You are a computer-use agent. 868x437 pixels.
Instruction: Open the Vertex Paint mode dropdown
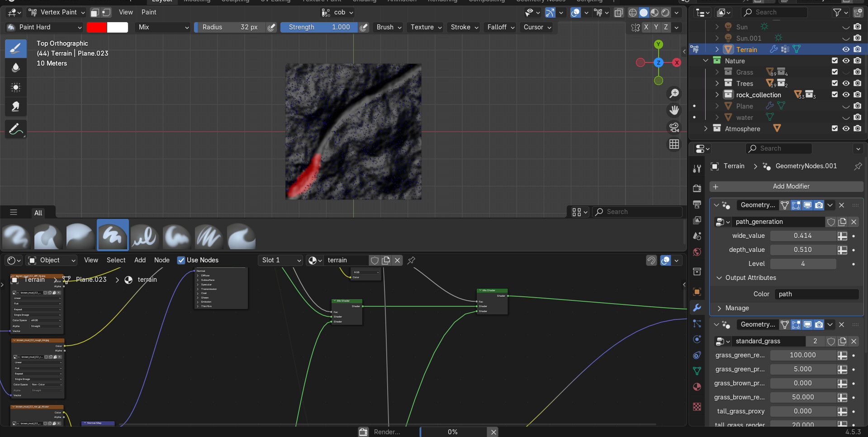click(x=57, y=12)
